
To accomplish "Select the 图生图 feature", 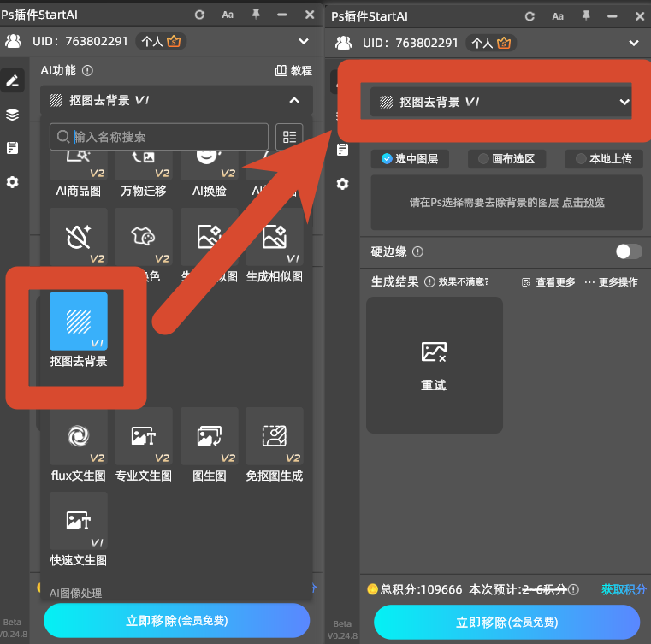I will pos(210,445).
